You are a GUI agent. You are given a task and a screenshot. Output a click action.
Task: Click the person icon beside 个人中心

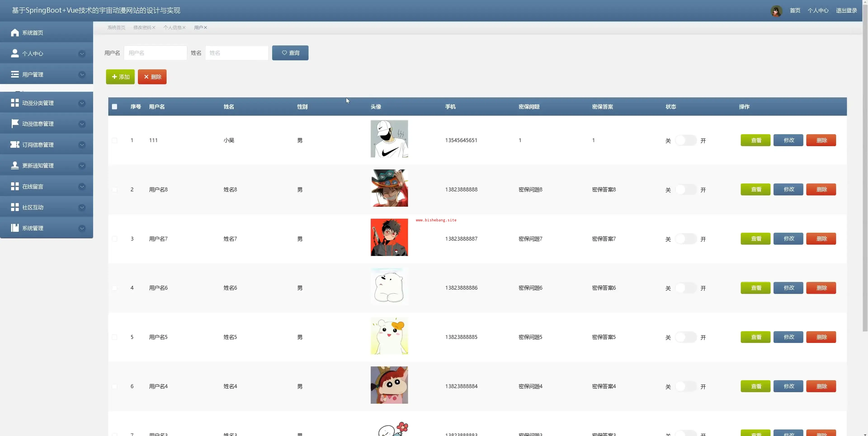(14, 54)
